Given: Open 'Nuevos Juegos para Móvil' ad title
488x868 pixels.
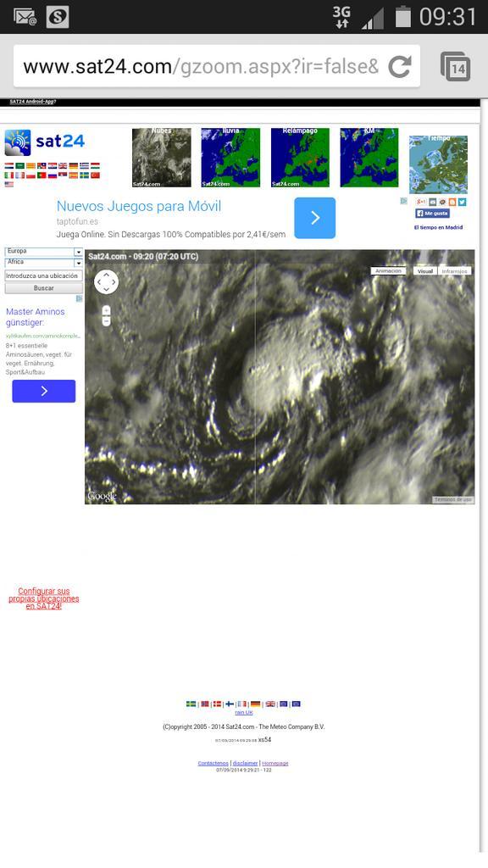Looking at the screenshot, I should point(139,207).
